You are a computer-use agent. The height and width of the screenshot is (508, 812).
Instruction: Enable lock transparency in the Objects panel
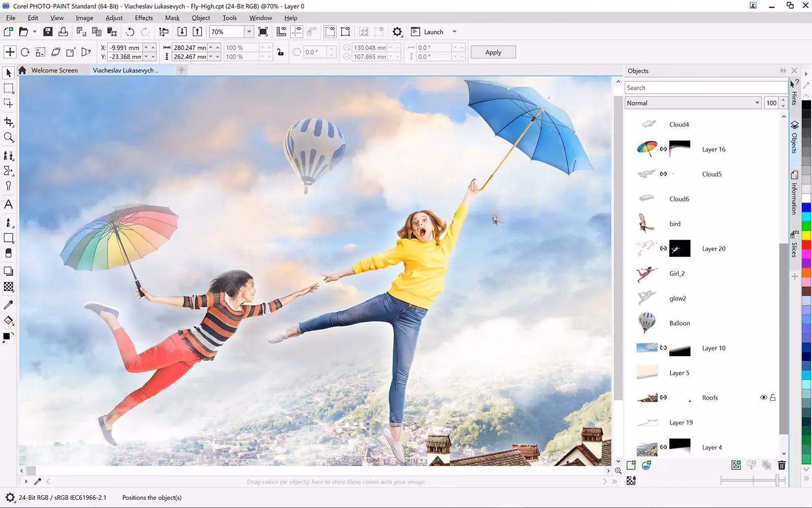pos(631,480)
